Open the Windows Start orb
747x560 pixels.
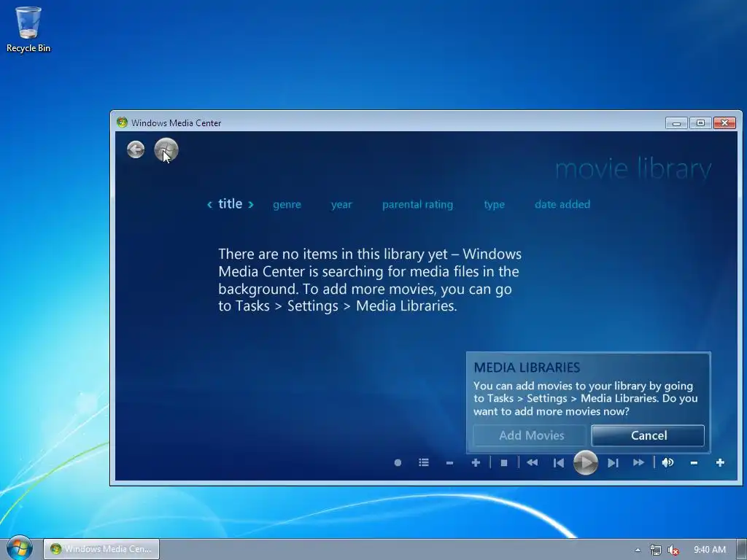pyautogui.click(x=19, y=548)
